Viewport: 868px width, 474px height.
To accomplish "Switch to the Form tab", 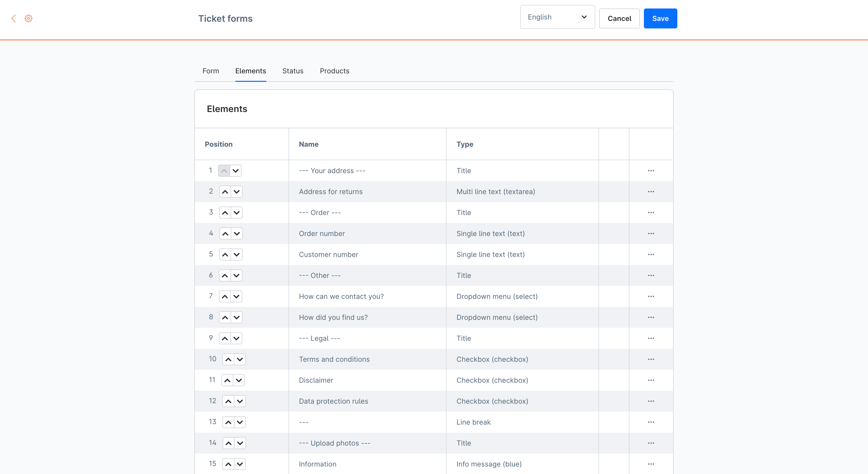I will point(211,71).
